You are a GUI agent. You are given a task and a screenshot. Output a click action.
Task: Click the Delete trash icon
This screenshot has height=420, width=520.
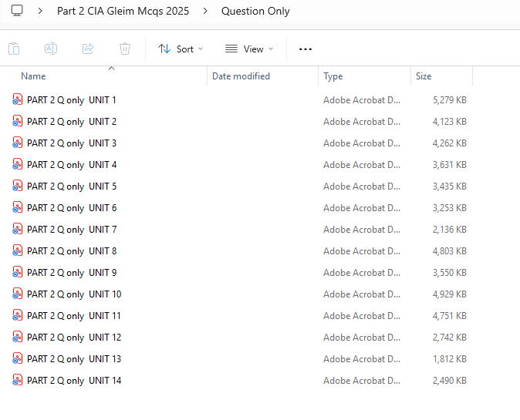(x=125, y=49)
